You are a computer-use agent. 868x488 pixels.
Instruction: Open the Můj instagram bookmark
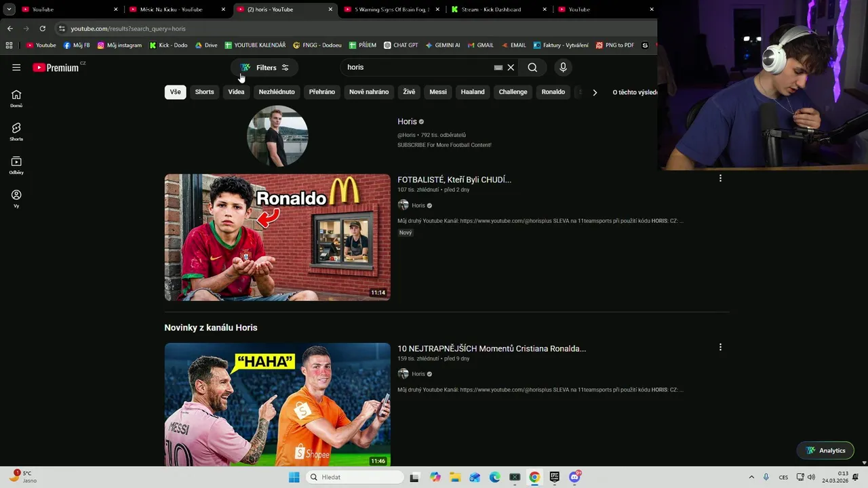coord(119,45)
